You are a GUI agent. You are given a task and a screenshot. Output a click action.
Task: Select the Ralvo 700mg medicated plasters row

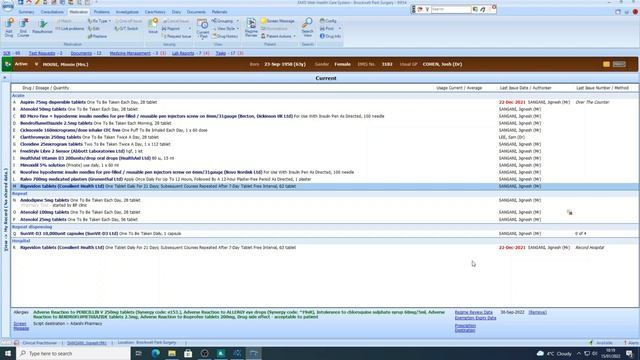325,179
